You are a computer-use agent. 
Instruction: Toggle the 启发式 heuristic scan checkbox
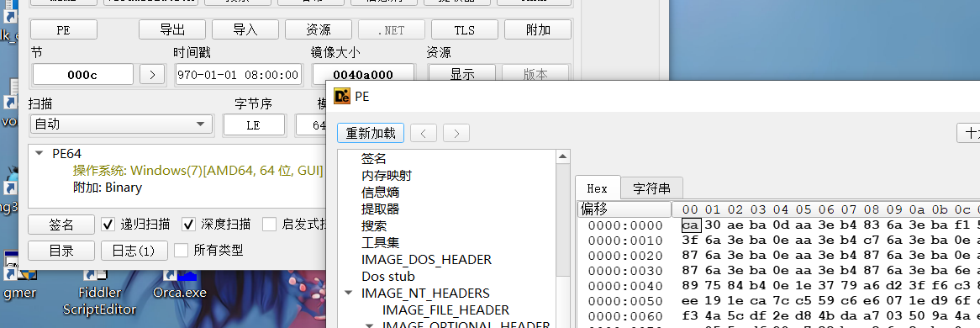270,224
